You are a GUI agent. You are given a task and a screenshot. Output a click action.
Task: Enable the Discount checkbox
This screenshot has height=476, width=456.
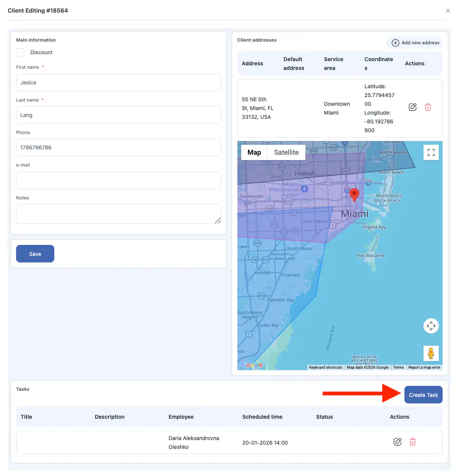point(21,52)
